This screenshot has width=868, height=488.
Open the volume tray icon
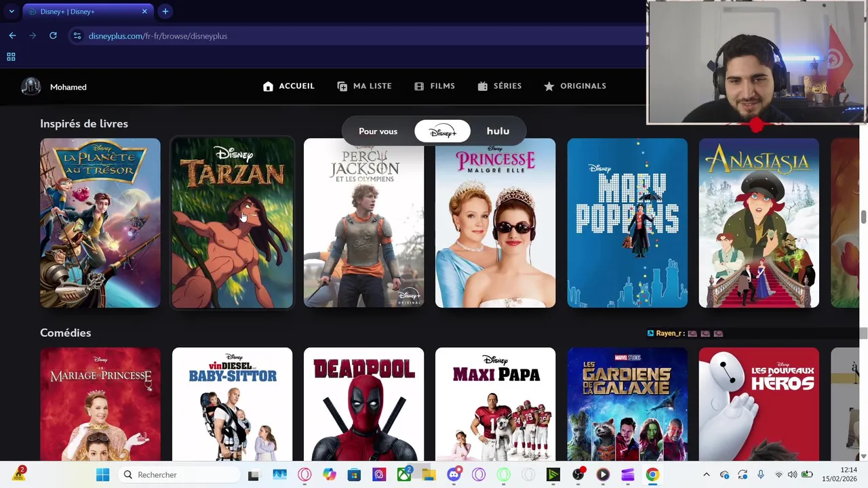(x=792, y=475)
